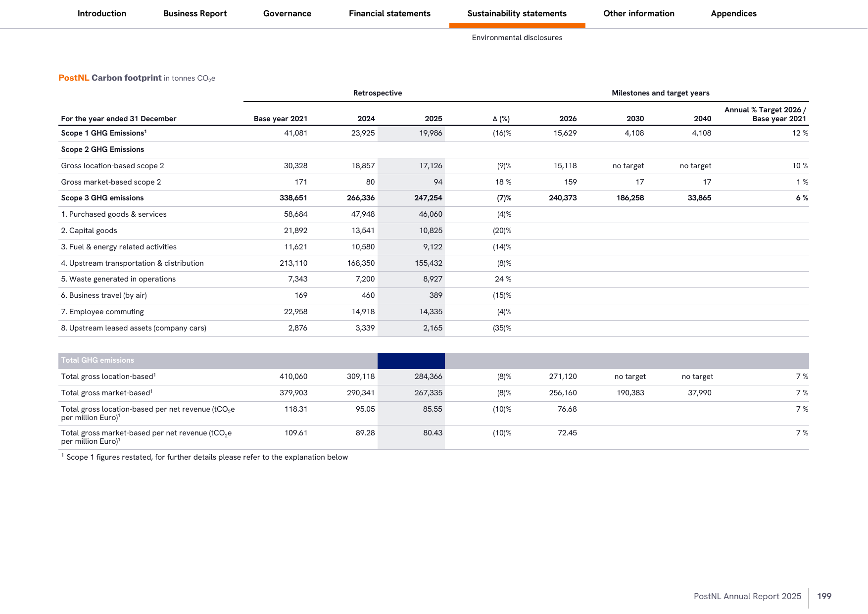Click Scope 1 2025 value 19,986
868x614 pixels.
click(x=431, y=133)
